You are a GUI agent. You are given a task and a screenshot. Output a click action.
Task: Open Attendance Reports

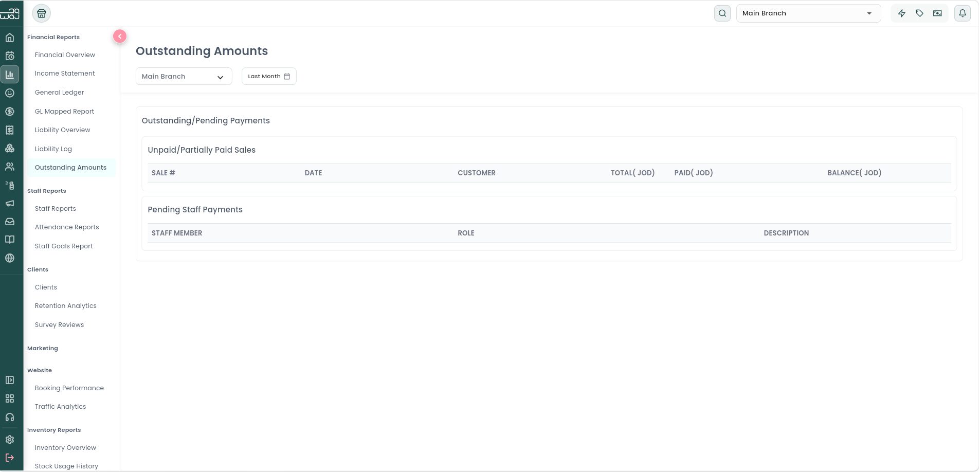[x=67, y=227]
